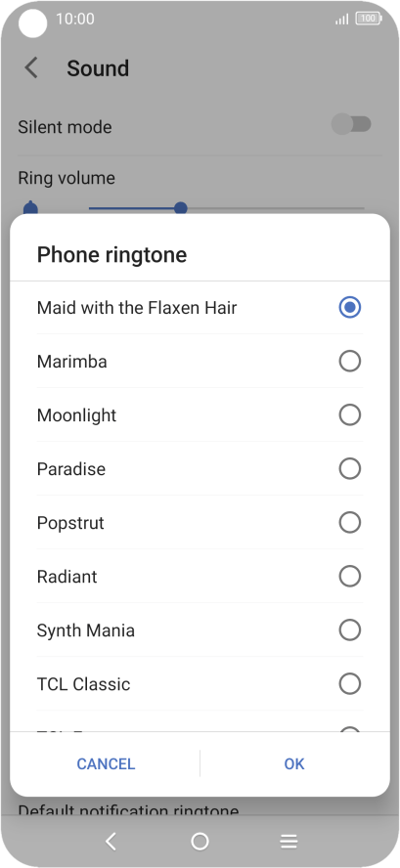The width and height of the screenshot is (400, 868).
Task: Tap the home circle navigation button
Action: pyautogui.click(x=200, y=842)
